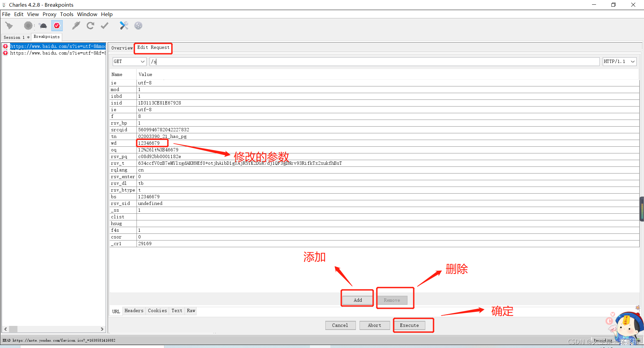644x348 pixels.
Task: Click the mod parameter name
Action: point(115,89)
